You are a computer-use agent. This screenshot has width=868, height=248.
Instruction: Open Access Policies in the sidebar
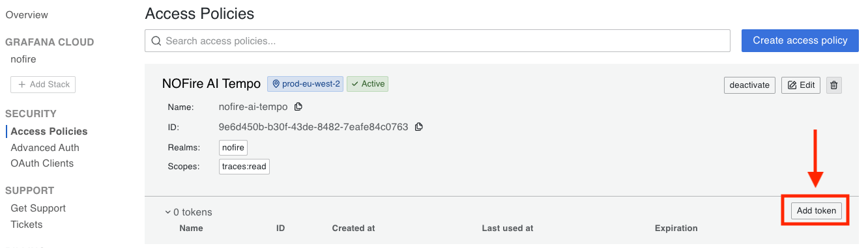(49, 131)
